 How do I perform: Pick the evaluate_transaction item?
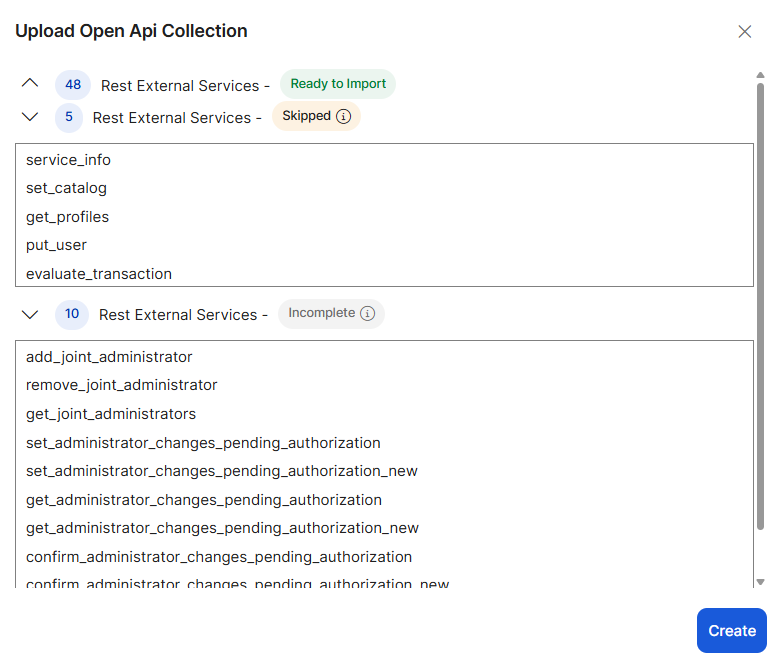(x=99, y=274)
